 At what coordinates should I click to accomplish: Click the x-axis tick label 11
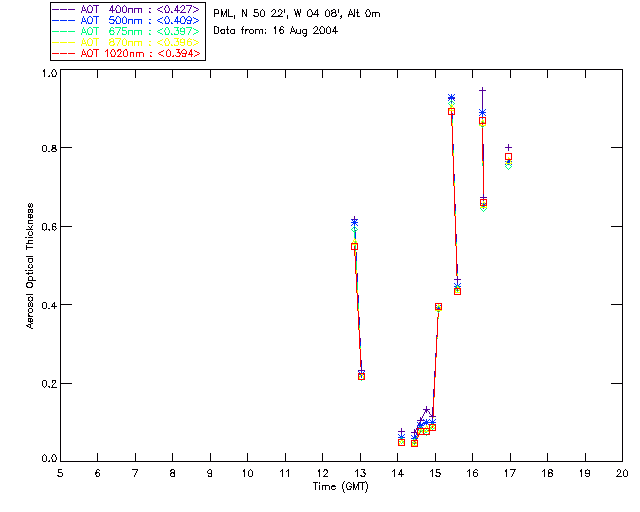(285, 473)
